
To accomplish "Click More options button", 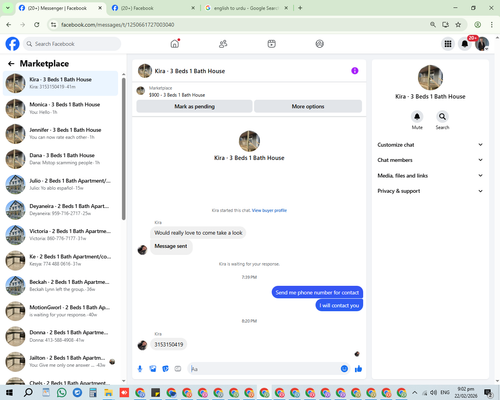I will tap(308, 106).
